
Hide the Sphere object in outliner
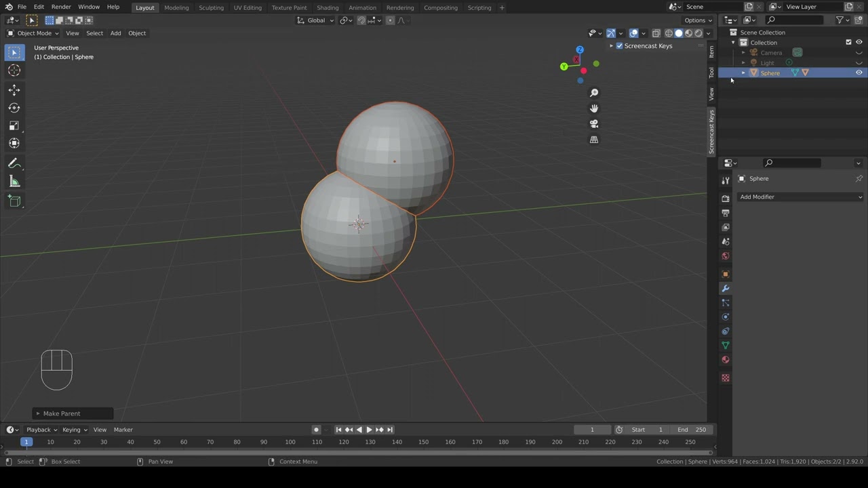pyautogui.click(x=859, y=73)
